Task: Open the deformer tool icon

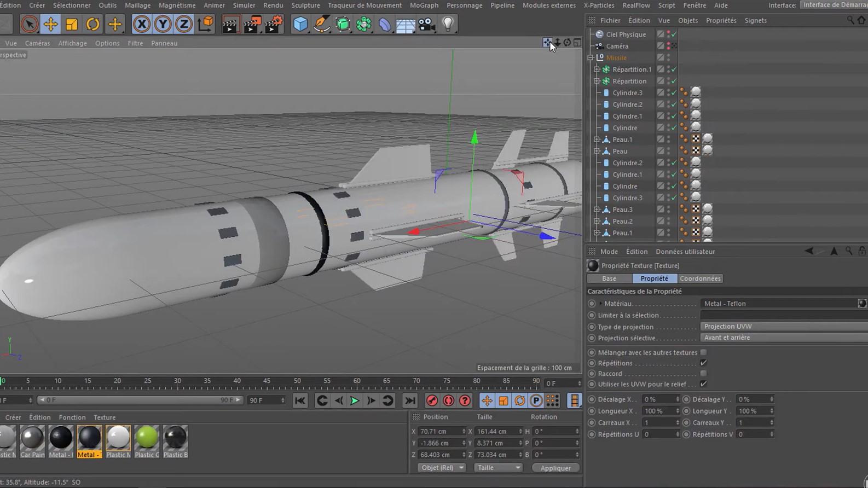Action: tap(385, 24)
